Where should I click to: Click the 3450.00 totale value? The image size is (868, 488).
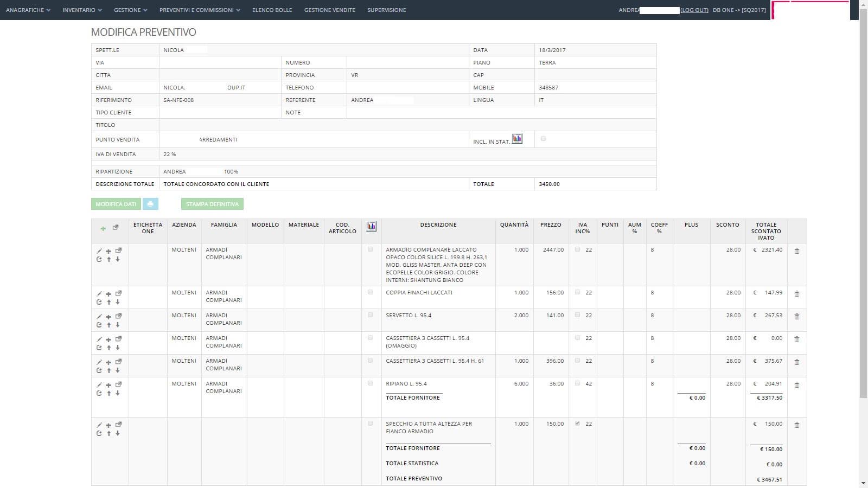[x=549, y=184]
